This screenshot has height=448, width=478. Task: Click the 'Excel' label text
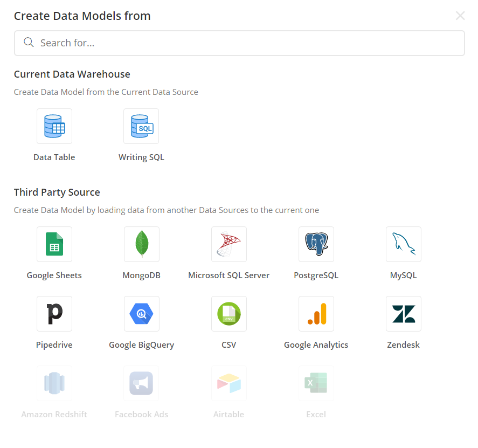coord(316,414)
